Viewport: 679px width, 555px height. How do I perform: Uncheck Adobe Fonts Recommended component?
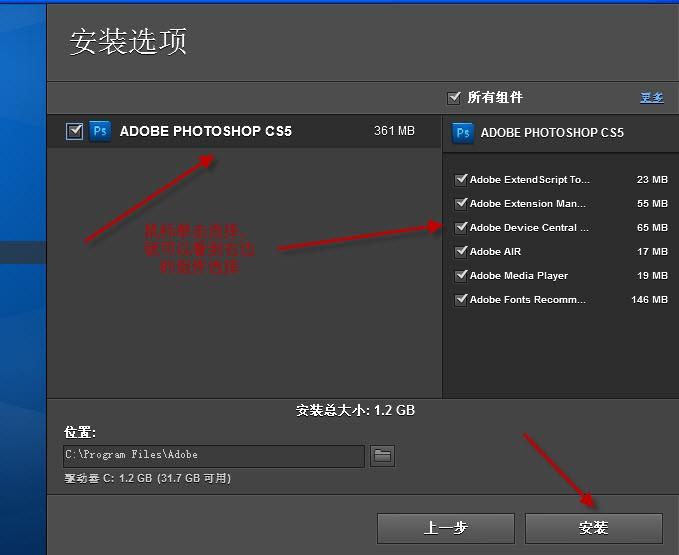(461, 300)
